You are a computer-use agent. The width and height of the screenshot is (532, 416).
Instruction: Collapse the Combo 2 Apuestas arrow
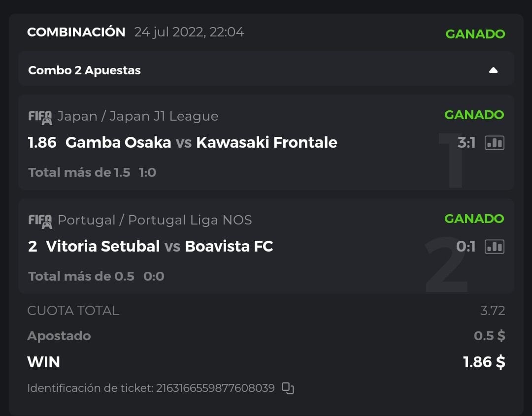click(x=493, y=70)
